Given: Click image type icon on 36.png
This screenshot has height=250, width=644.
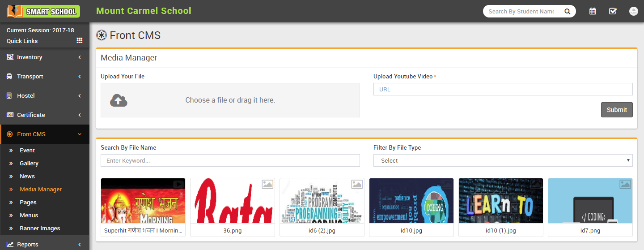Looking at the screenshot, I should click(267, 184).
